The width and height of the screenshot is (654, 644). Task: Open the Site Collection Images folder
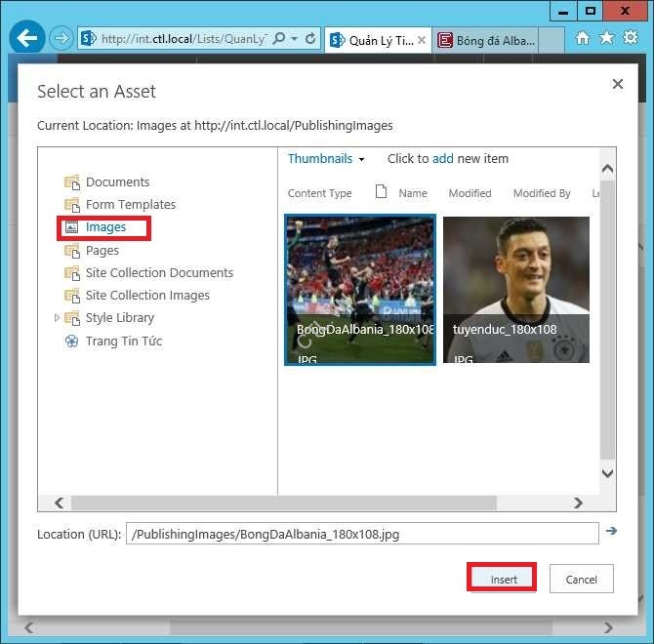[146, 296]
